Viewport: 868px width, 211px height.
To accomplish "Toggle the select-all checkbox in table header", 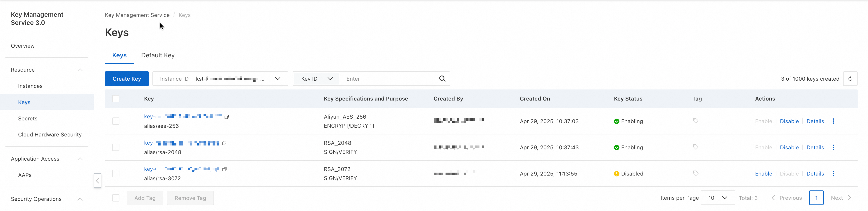I will point(116,98).
